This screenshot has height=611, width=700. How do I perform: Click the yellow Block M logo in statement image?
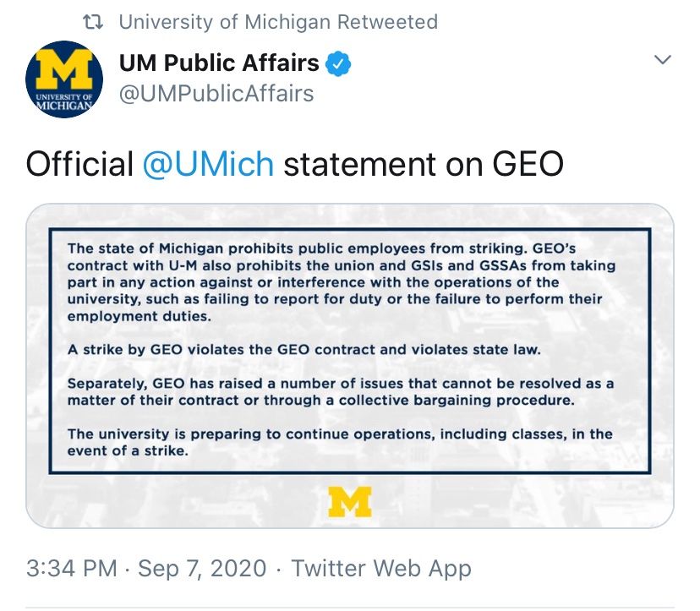[x=350, y=501]
